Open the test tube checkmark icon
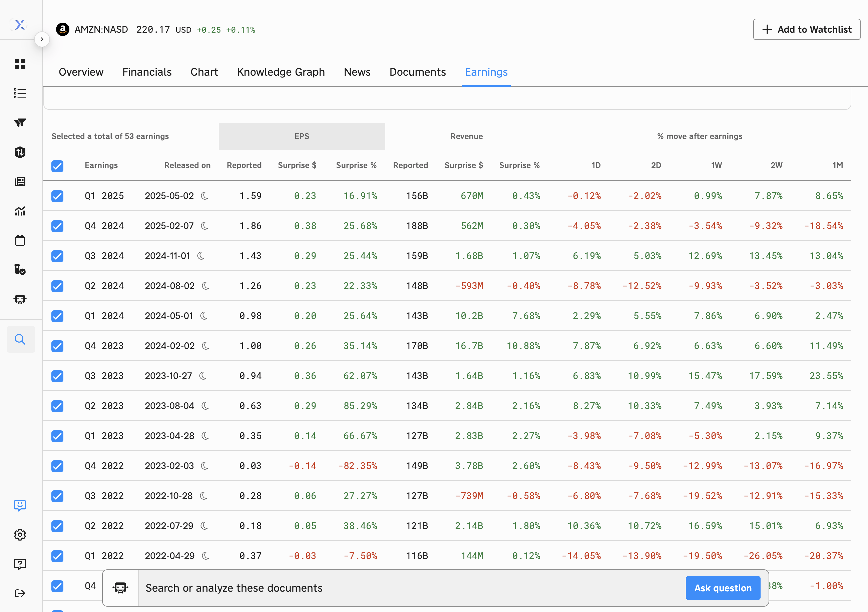 coord(20,270)
